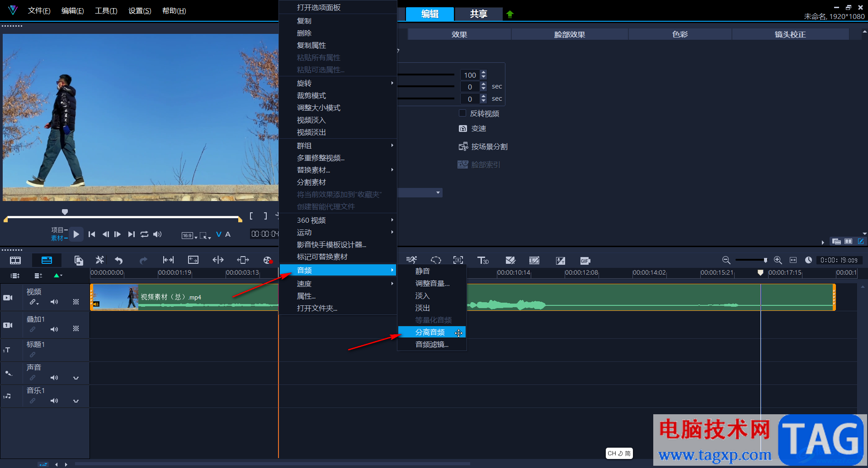This screenshot has width=868, height=468.
Task: Mute the 叠加1 track audio
Action: coord(54,329)
